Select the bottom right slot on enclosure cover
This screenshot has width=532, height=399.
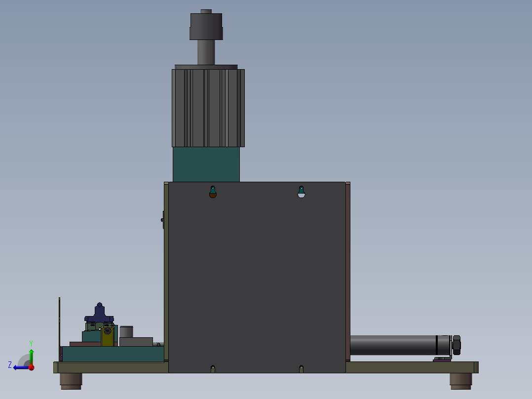[x=301, y=369]
